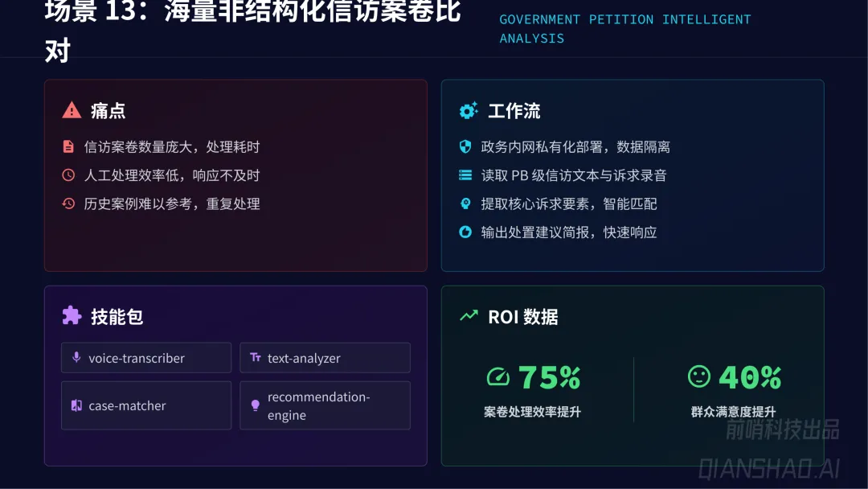Click the lightbulb icon in recommendation-engine

tap(256, 405)
